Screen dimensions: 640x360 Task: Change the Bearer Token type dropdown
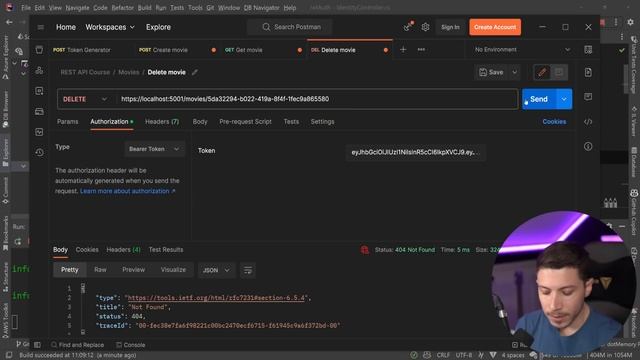point(154,149)
